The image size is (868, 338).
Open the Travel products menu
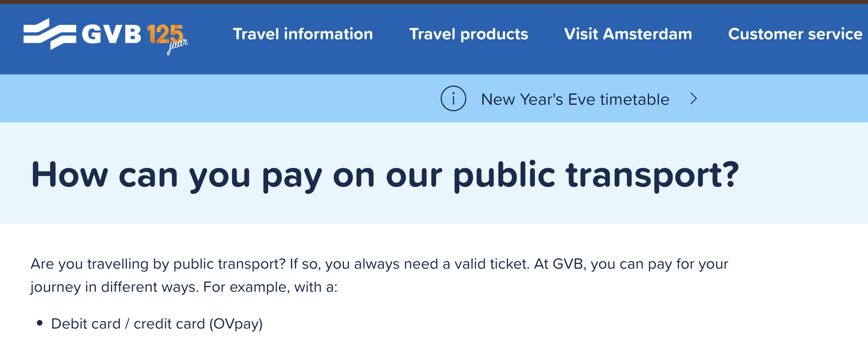[469, 34]
